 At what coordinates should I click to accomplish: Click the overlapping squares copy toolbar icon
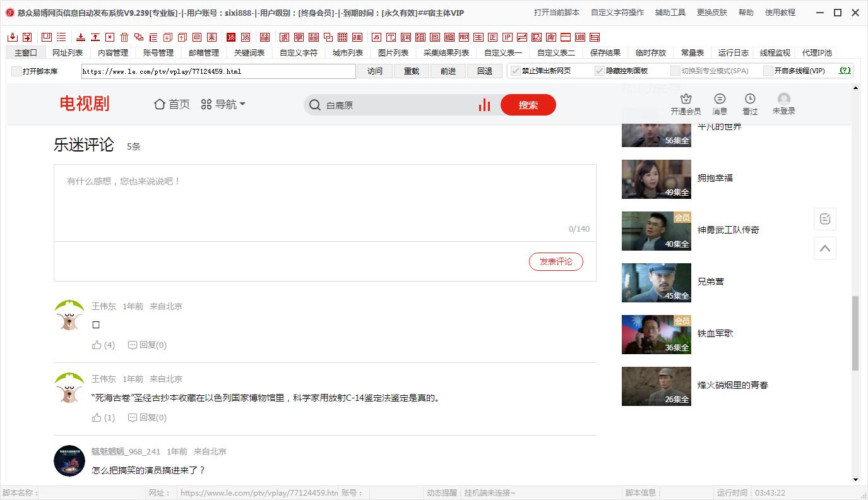point(139,37)
